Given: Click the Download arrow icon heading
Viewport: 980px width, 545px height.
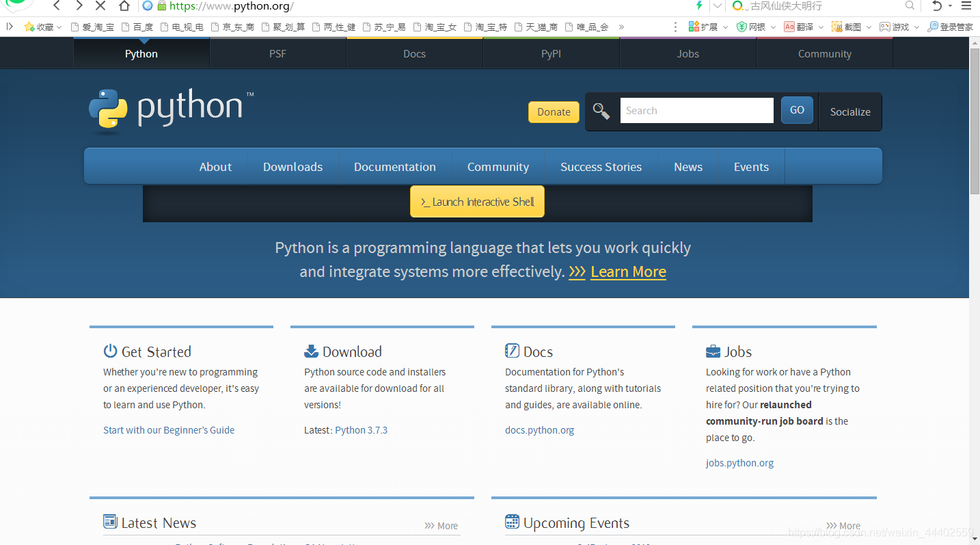Looking at the screenshot, I should pyautogui.click(x=311, y=351).
